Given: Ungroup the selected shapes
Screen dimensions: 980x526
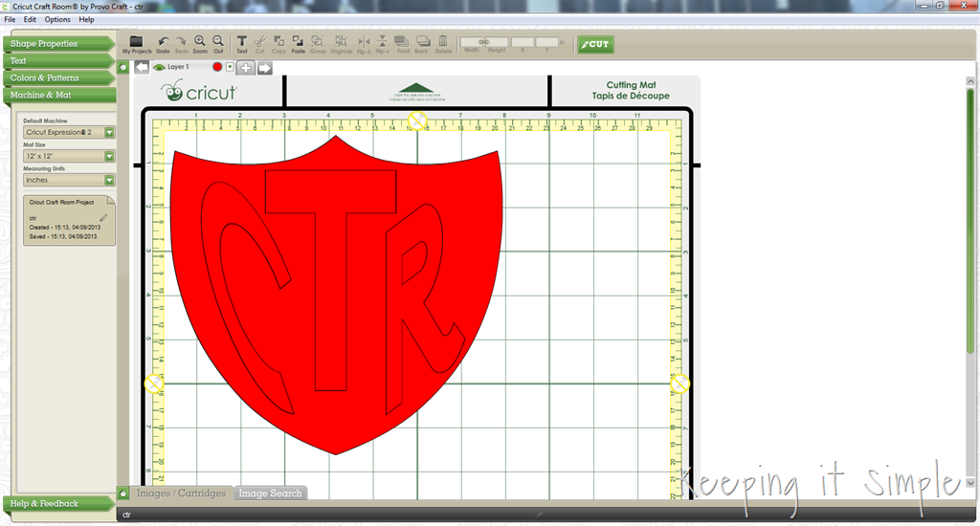Looking at the screenshot, I should [x=342, y=44].
